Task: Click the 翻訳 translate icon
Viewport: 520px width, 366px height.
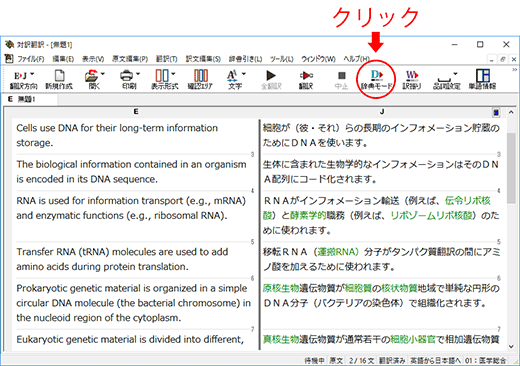Action: pos(306,79)
